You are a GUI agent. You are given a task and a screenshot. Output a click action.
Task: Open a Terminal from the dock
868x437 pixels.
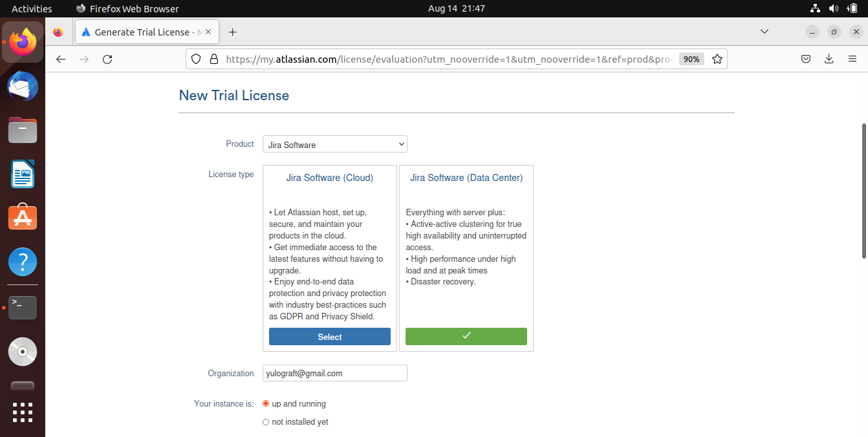[x=23, y=308]
